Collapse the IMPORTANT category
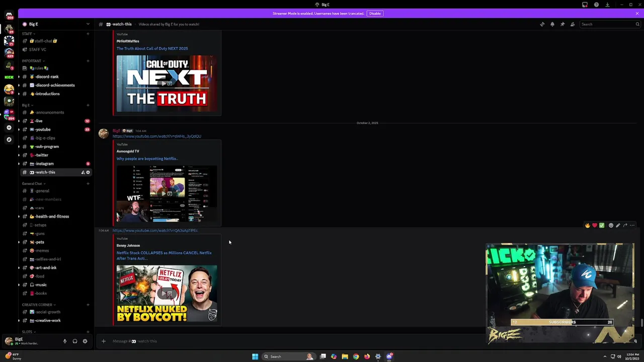644x362 pixels. (33, 61)
